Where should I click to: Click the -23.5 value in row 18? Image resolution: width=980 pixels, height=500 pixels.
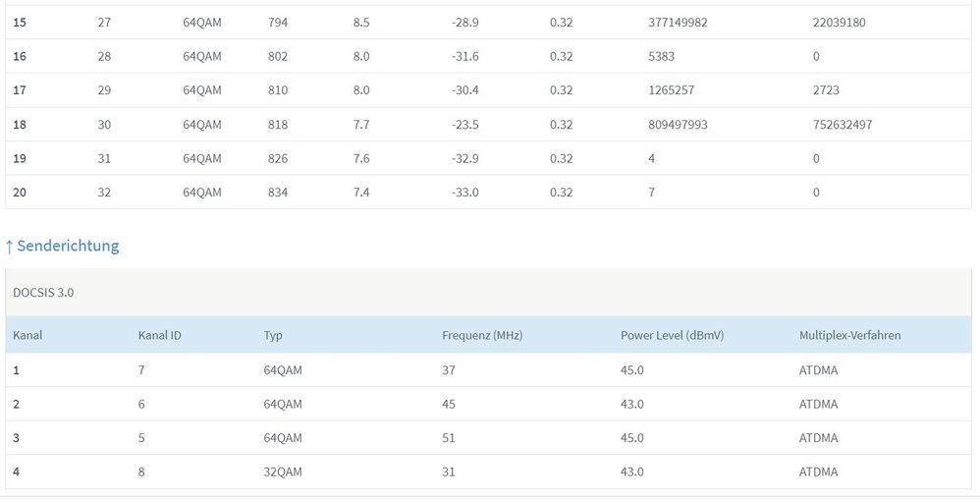pos(463,125)
